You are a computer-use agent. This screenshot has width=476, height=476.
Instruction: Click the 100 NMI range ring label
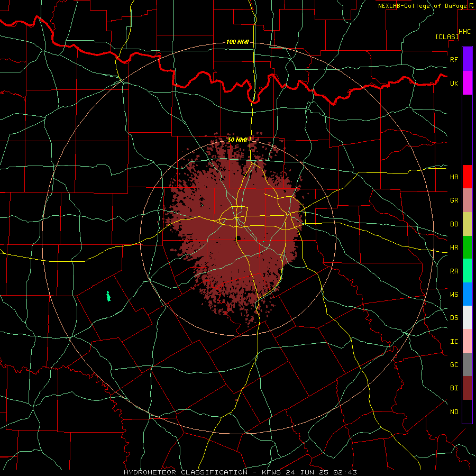pos(237,42)
